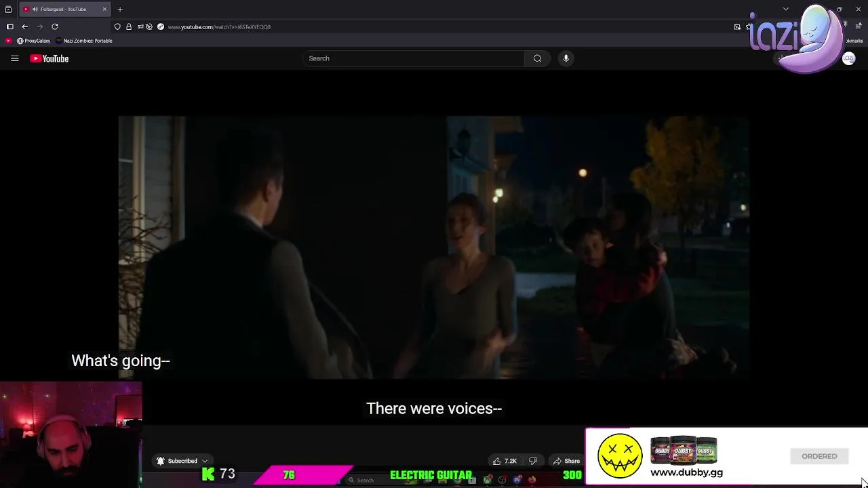
Task: Close the Poltergeist - YouTube tab
Action: pyautogui.click(x=104, y=9)
